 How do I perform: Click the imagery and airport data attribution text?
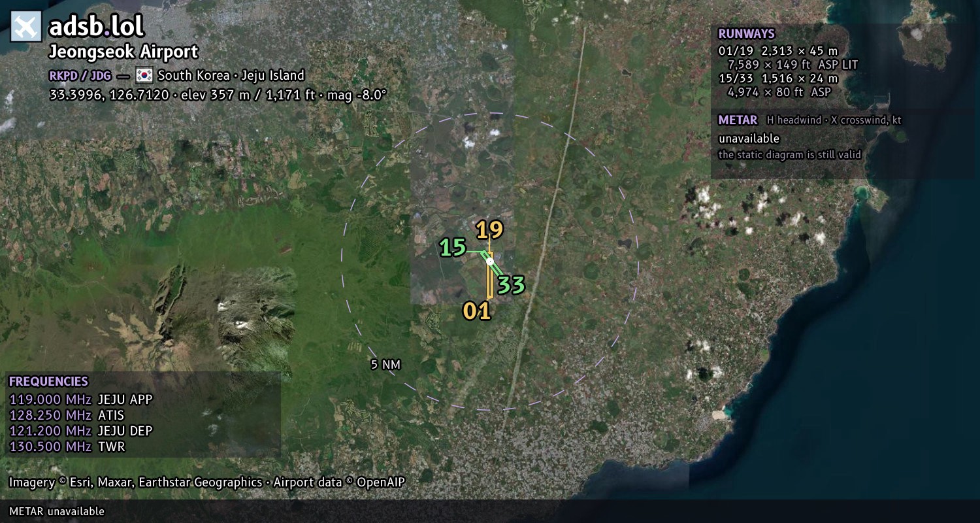(207, 482)
